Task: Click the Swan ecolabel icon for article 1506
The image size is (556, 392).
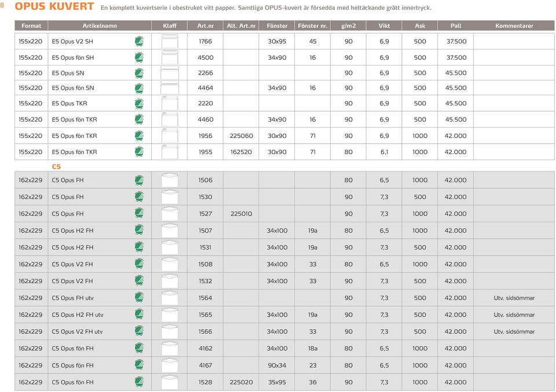Action: pyautogui.click(x=139, y=180)
